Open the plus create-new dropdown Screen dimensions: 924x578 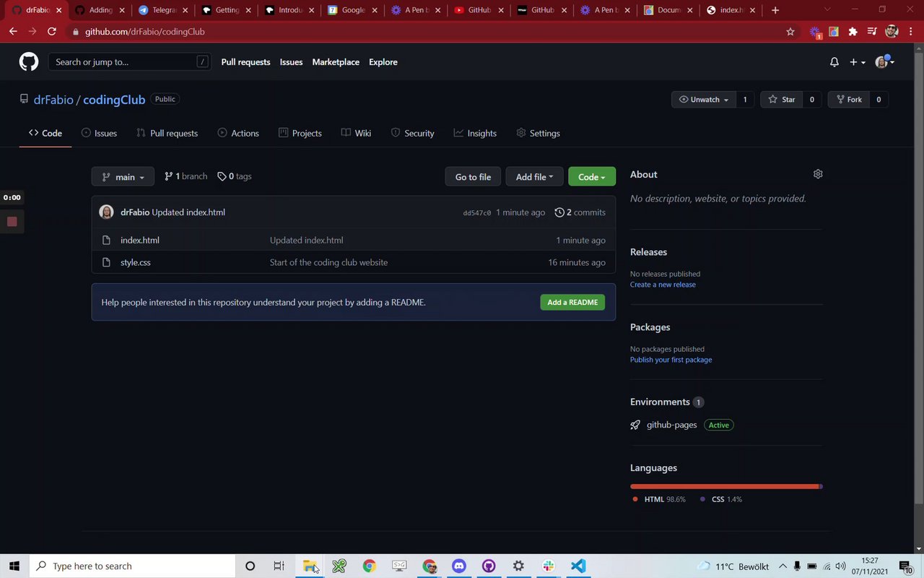coord(858,62)
